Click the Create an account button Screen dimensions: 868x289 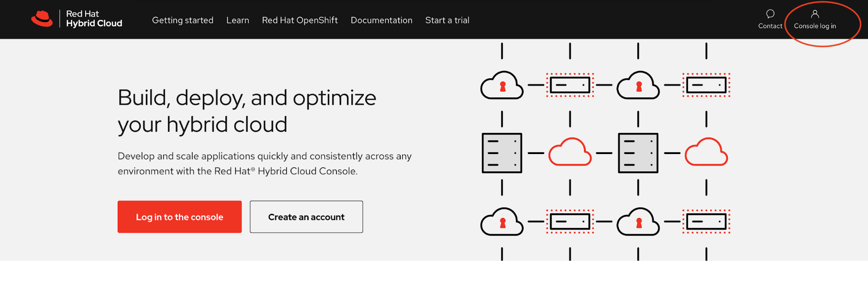click(x=306, y=217)
